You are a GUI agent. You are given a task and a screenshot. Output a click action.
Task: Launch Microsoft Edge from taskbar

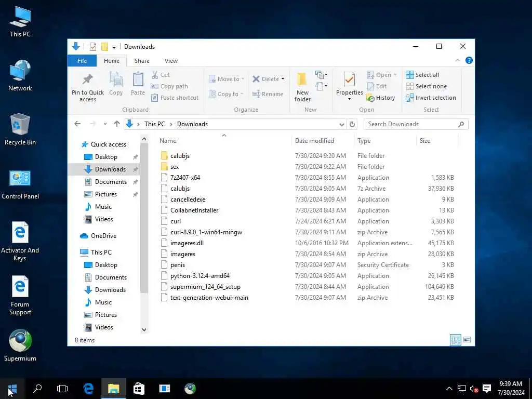coord(88,389)
